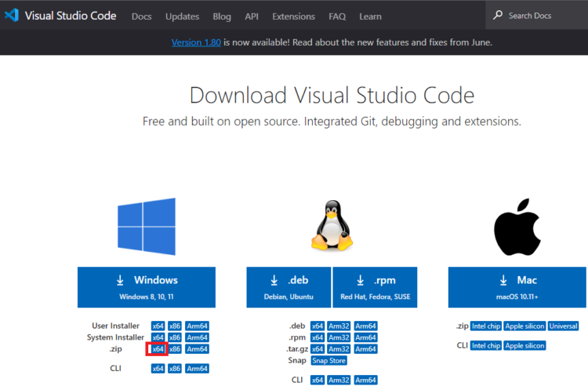Click the 'Download Visual Studio Code' heading

[x=332, y=95]
